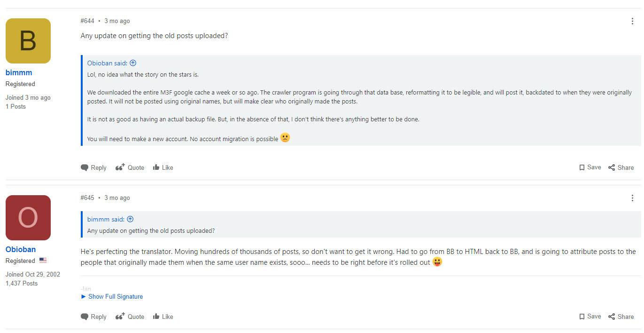This screenshot has width=644, height=333.
Task: Jump to Obioban's quoted original post
Action: (133, 63)
